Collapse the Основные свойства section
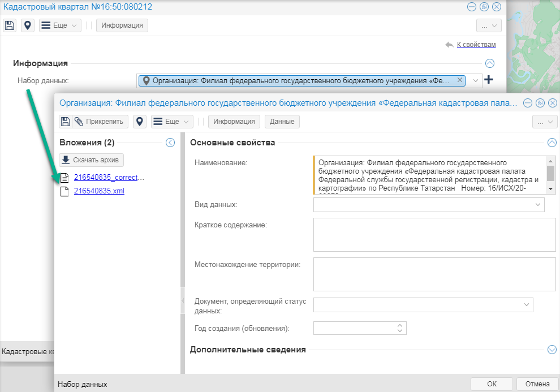 click(552, 143)
